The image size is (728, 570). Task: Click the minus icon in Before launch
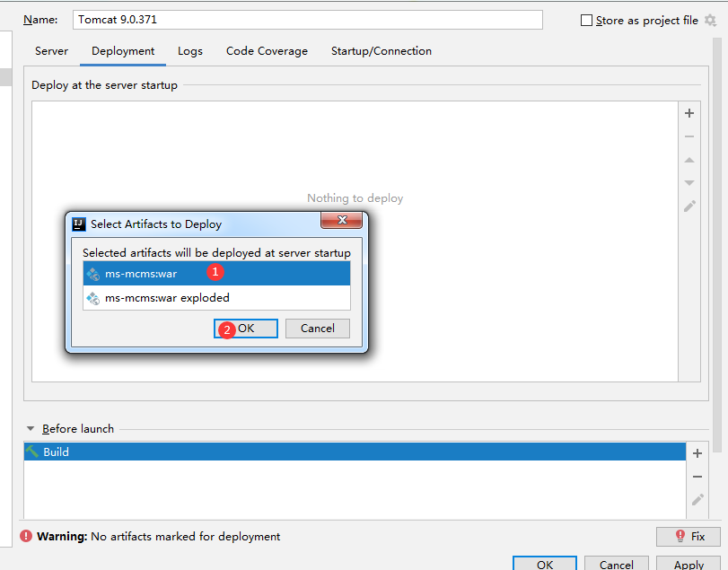tap(697, 477)
